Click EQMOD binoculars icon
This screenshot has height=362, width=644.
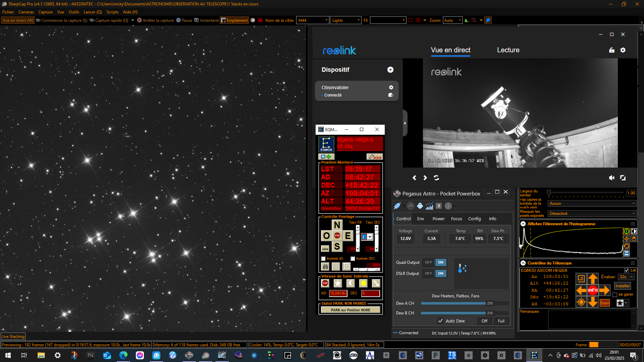pos(325,266)
